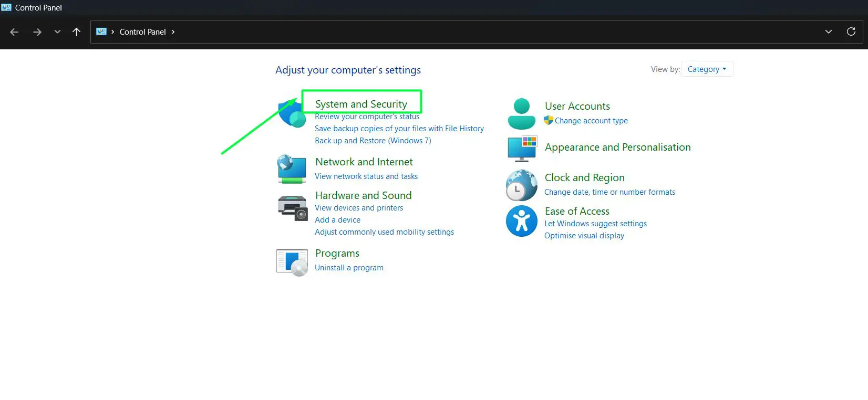Open View network status and tasks
The image size is (868, 400).
click(x=366, y=176)
